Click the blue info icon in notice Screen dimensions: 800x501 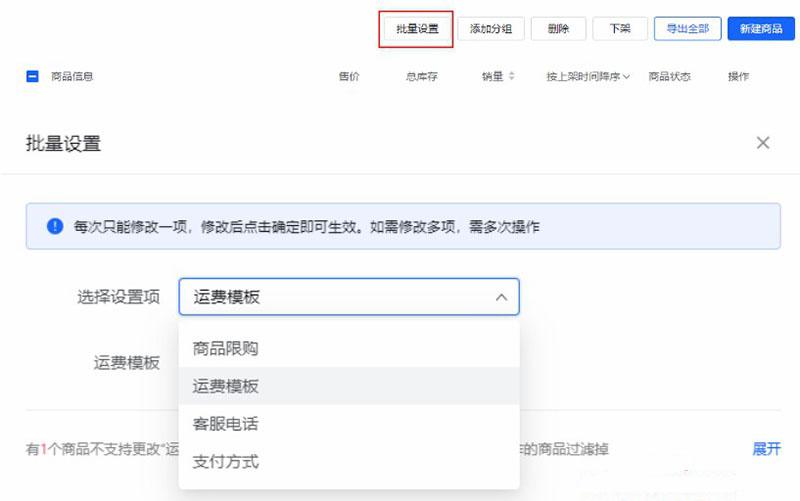point(55,227)
